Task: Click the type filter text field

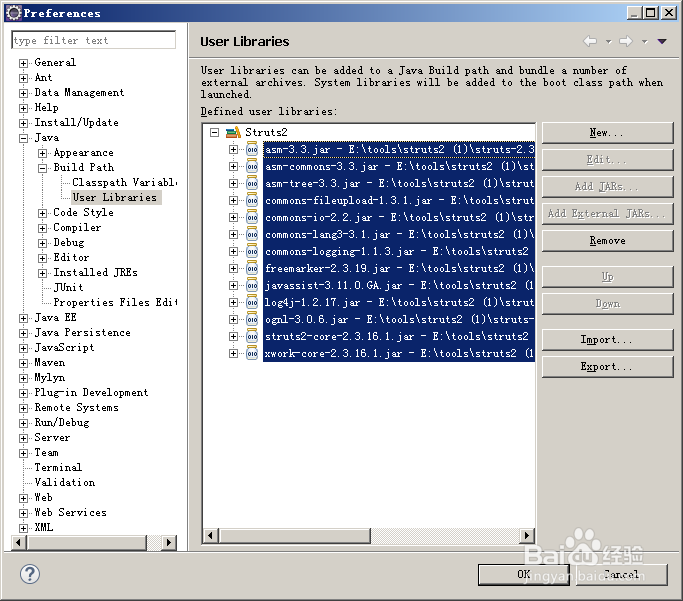Action: 94,41
